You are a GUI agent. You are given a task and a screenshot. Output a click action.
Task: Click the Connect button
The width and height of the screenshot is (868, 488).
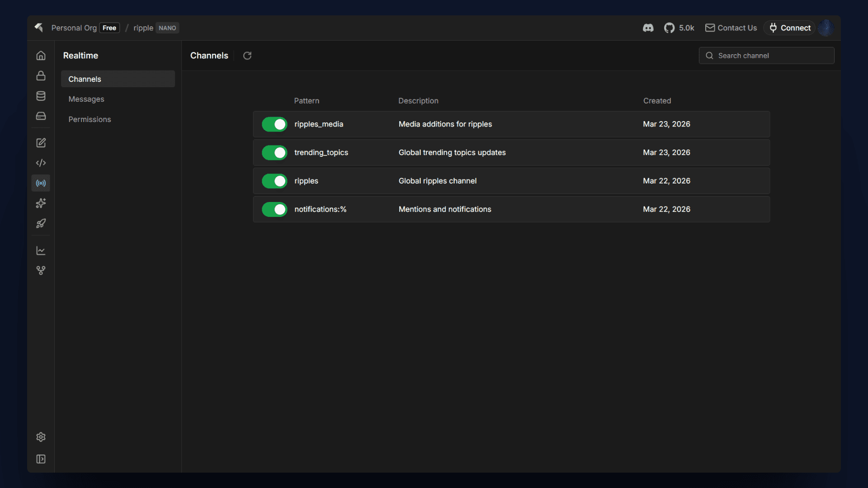coord(789,28)
